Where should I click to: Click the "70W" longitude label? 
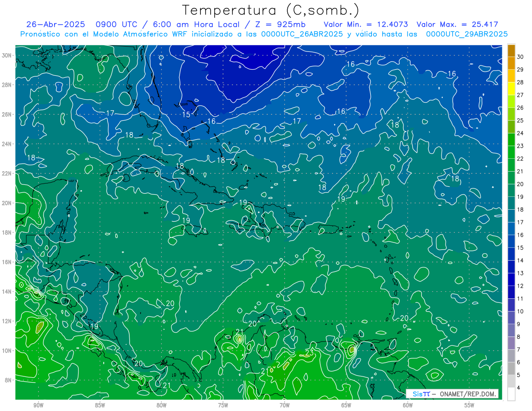coord(285,405)
